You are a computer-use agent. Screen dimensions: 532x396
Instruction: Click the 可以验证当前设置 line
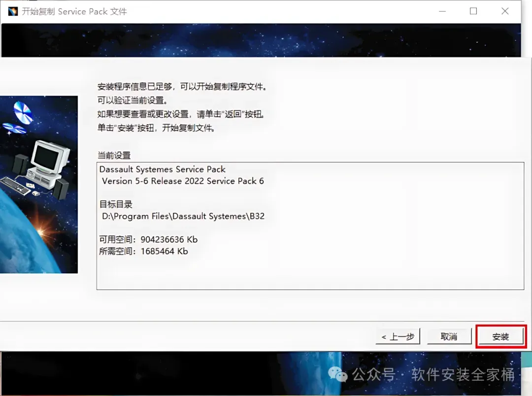[x=133, y=100]
